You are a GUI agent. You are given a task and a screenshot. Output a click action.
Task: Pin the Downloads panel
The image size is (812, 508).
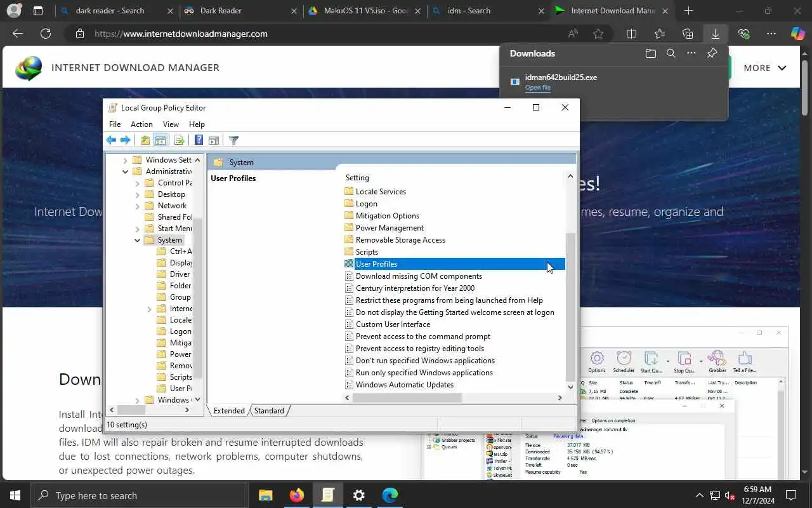click(x=712, y=54)
